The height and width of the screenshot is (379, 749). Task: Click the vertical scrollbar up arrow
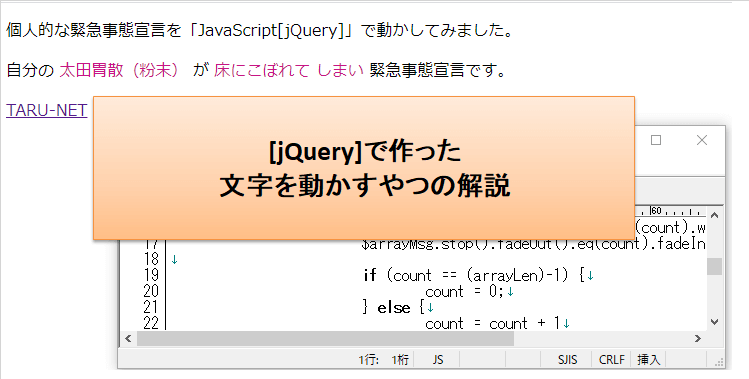click(715, 216)
